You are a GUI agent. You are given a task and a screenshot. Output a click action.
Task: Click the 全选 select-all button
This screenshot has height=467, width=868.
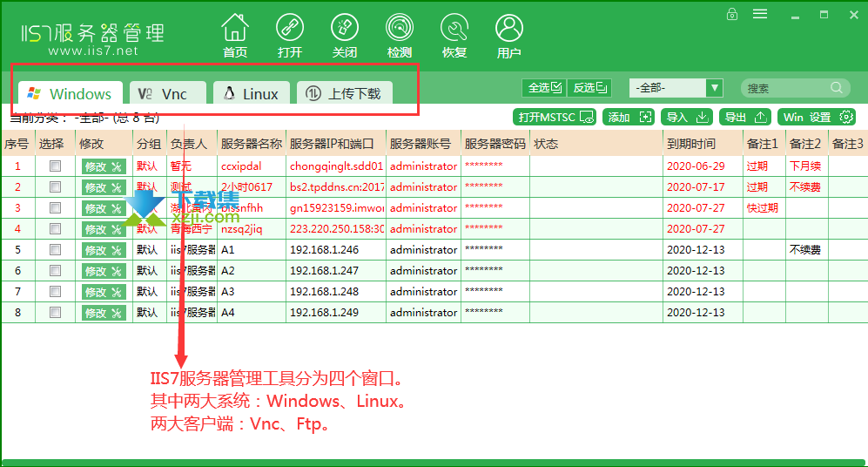(544, 87)
